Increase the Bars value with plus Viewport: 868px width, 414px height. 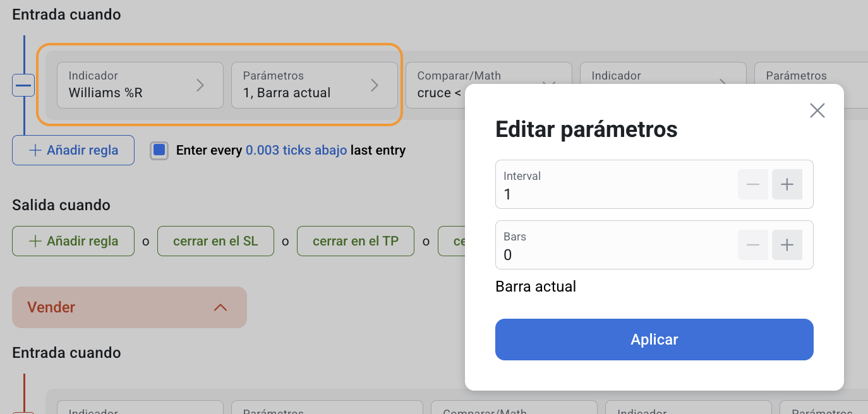787,245
